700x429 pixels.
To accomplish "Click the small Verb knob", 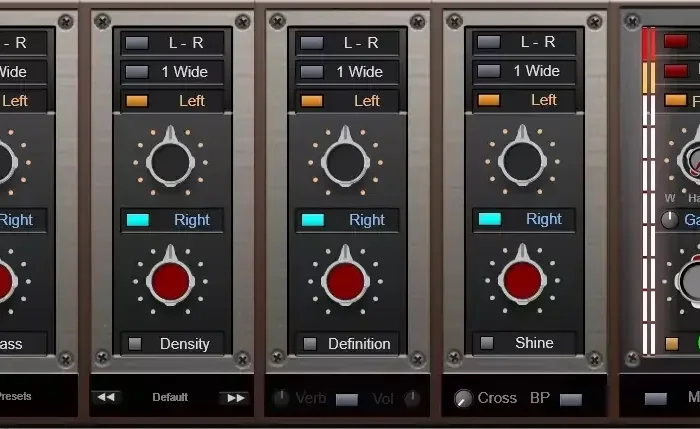I will 281,397.
